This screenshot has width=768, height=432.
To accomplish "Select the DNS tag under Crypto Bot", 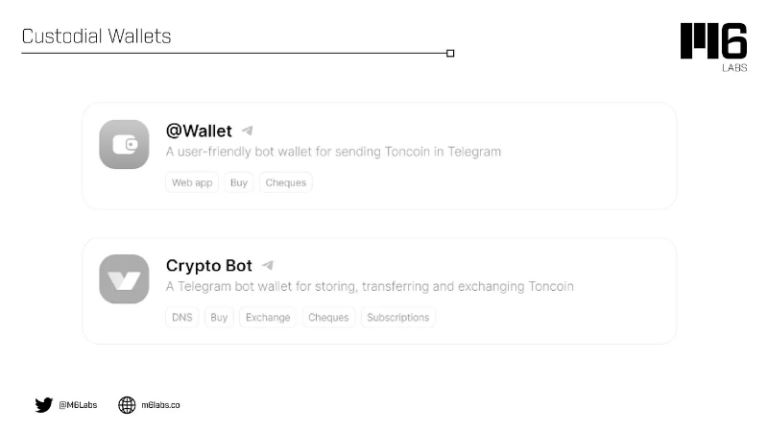I will point(182,318).
